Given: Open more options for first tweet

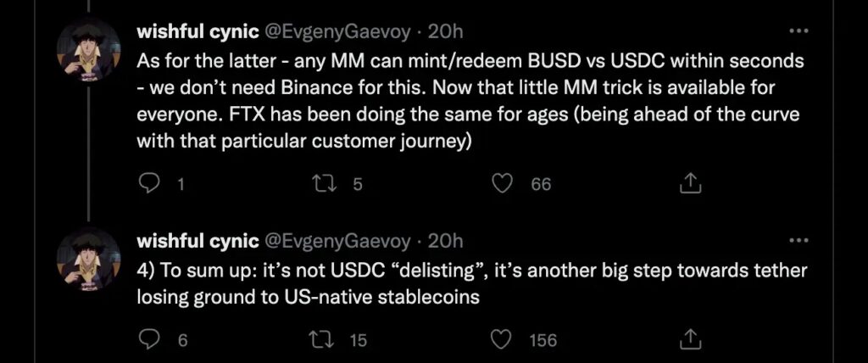Looking at the screenshot, I should [798, 32].
